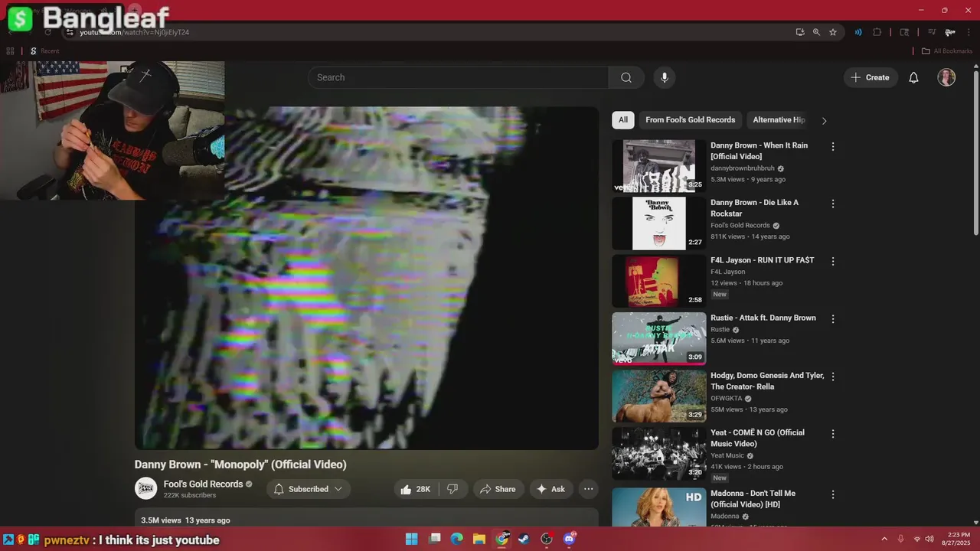Like the Monopoly video
This screenshot has width=980, height=551.
(416, 489)
